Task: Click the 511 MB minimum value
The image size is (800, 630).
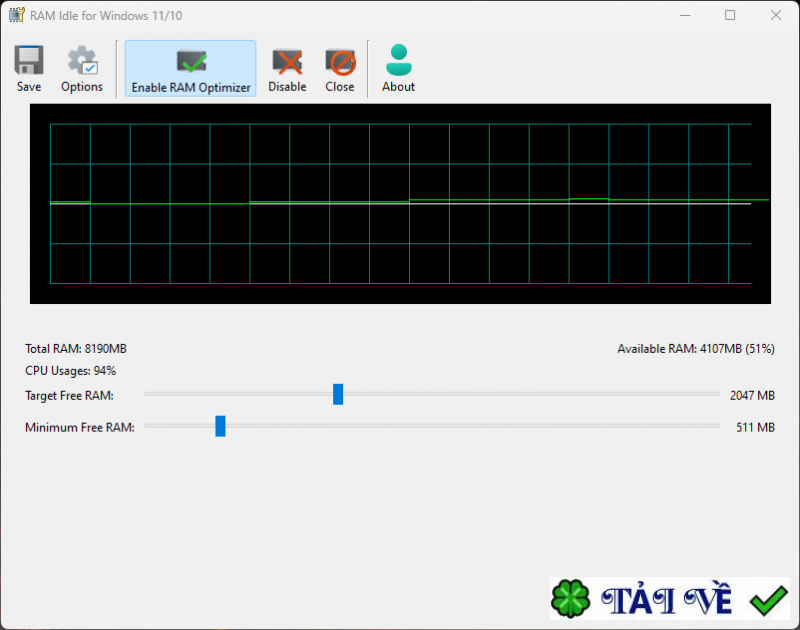Action: click(x=755, y=427)
